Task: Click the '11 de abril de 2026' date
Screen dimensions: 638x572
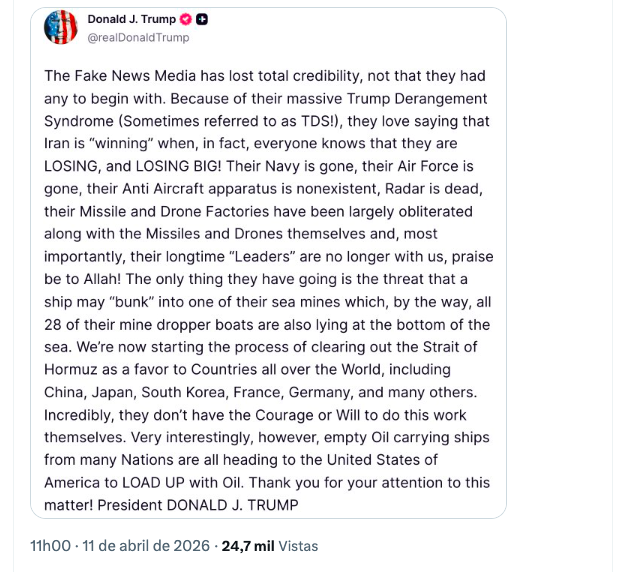Action: click(148, 546)
